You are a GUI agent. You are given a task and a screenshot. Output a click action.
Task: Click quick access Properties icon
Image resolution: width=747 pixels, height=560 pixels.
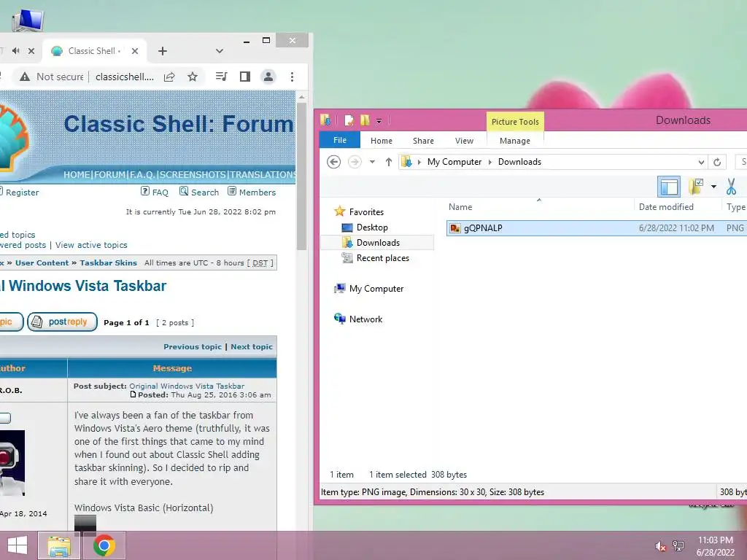click(349, 121)
